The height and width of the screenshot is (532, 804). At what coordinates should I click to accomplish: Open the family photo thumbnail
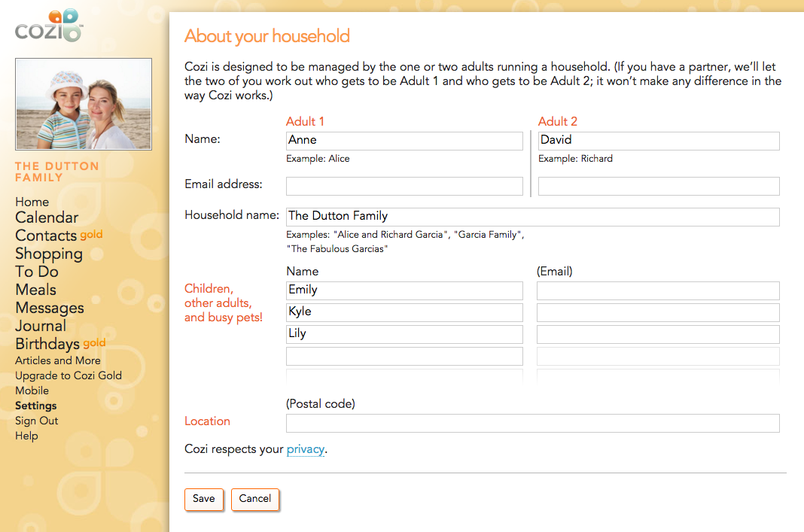(x=84, y=104)
